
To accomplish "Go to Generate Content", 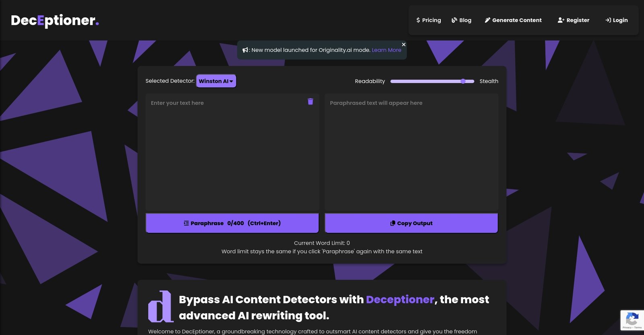I will coord(513,20).
